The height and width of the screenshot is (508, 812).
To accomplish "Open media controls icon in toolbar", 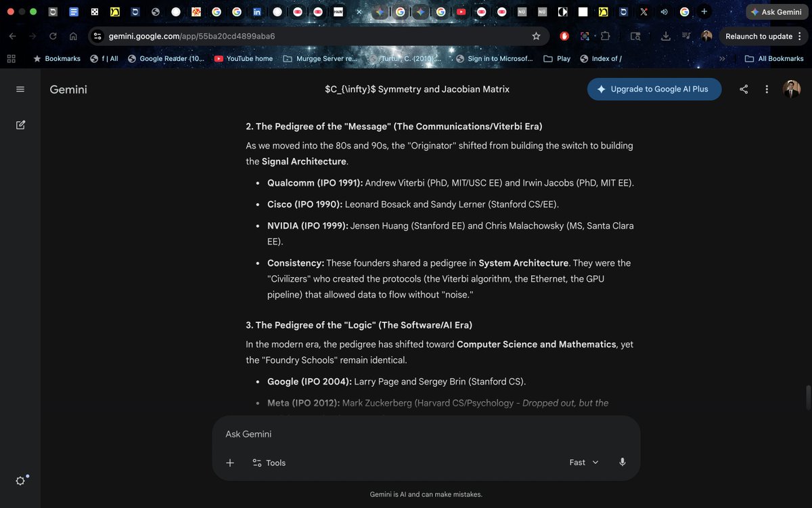I will pos(686,36).
